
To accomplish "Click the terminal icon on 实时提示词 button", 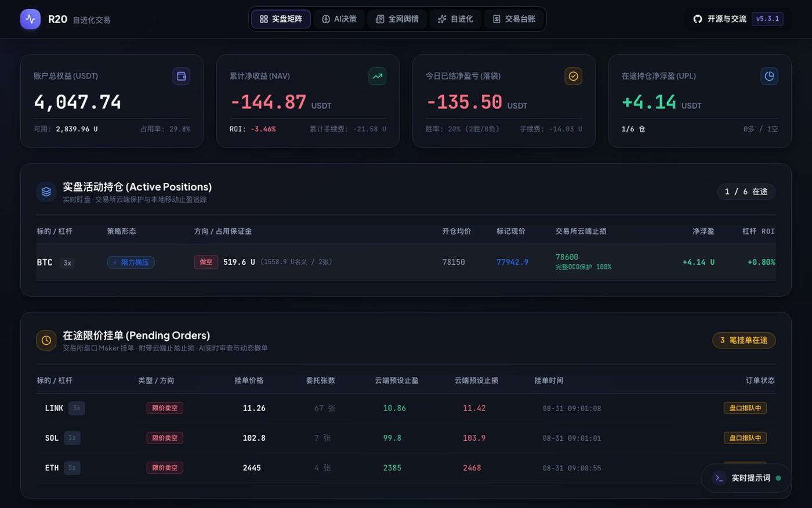I will [x=719, y=478].
